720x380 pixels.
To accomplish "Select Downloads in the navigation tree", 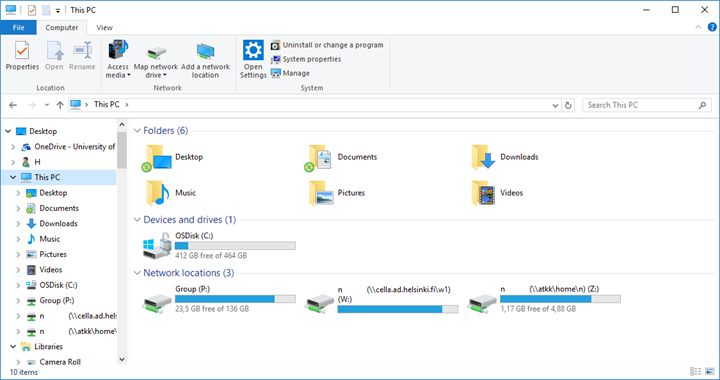I will point(52,224).
